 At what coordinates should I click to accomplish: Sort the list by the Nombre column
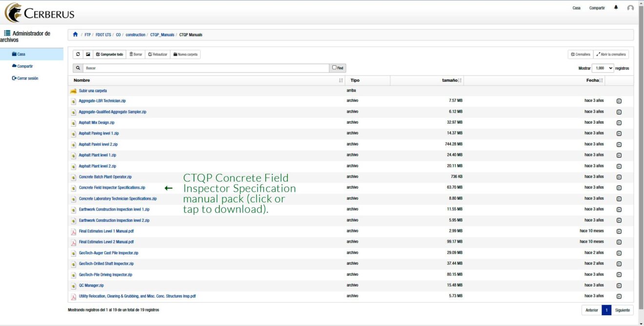tap(207, 80)
